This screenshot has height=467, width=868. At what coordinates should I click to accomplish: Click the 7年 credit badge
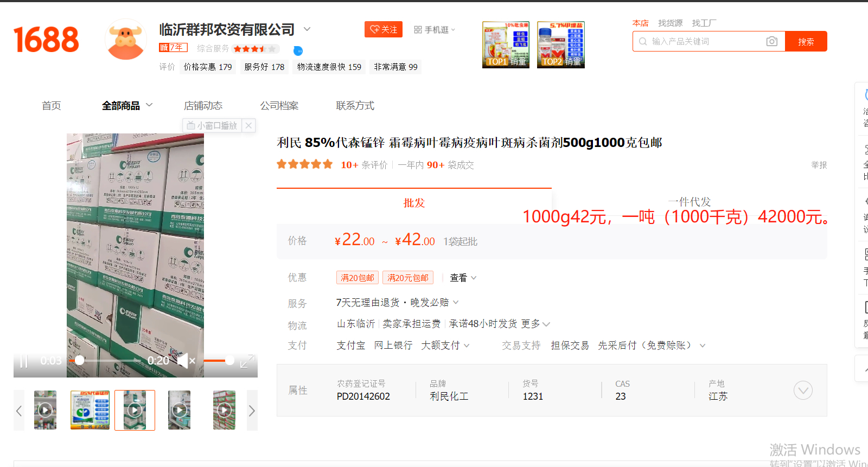coord(173,48)
